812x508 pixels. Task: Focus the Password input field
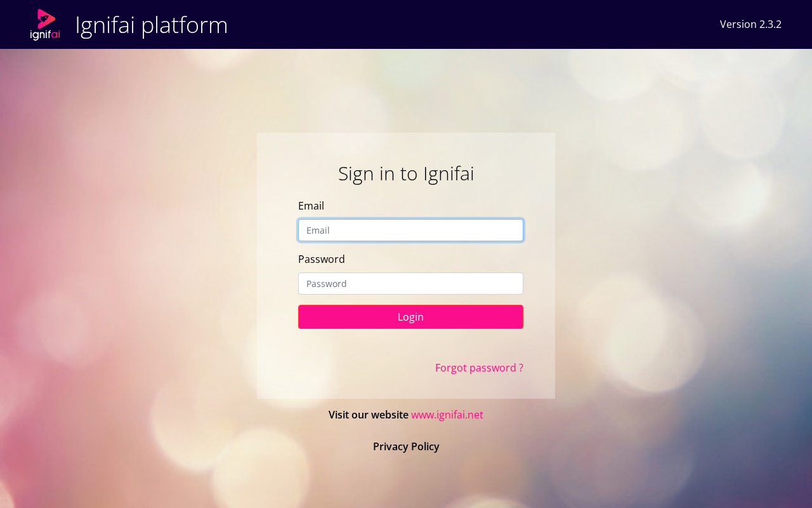tap(410, 283)
